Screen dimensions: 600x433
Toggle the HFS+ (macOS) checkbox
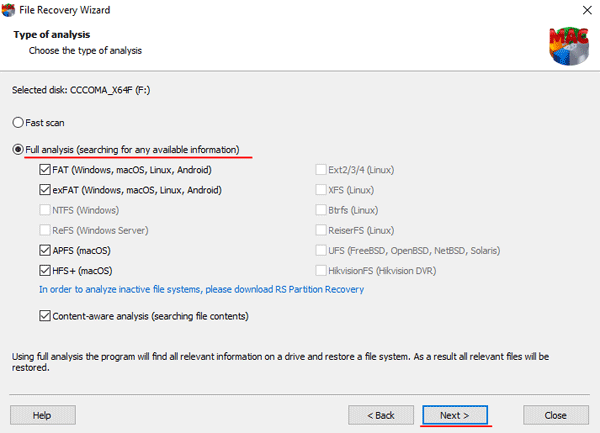(45, 271)
